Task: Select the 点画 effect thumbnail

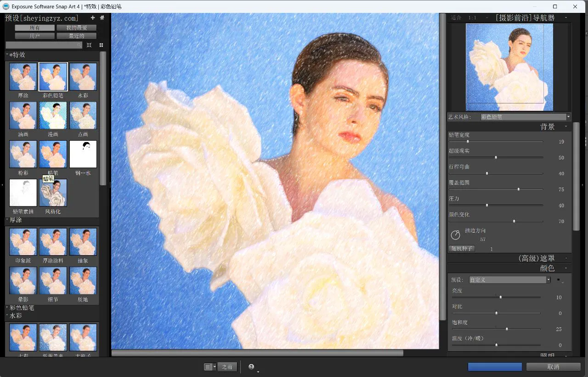Action: (x=83, y=115)
